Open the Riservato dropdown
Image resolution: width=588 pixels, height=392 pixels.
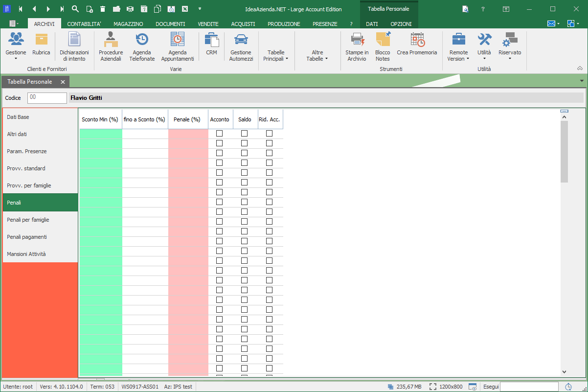click(x=510, y=47)
